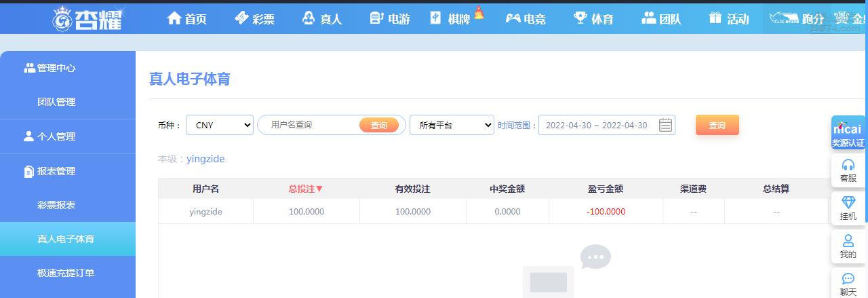868x298 pixels.
Task: Expand the 所有平台 platform dropdown
Action: (x=452, y=125)
